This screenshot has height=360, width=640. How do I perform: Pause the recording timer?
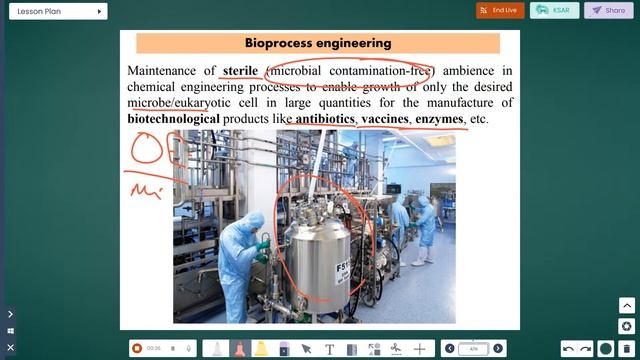point(173,349)
